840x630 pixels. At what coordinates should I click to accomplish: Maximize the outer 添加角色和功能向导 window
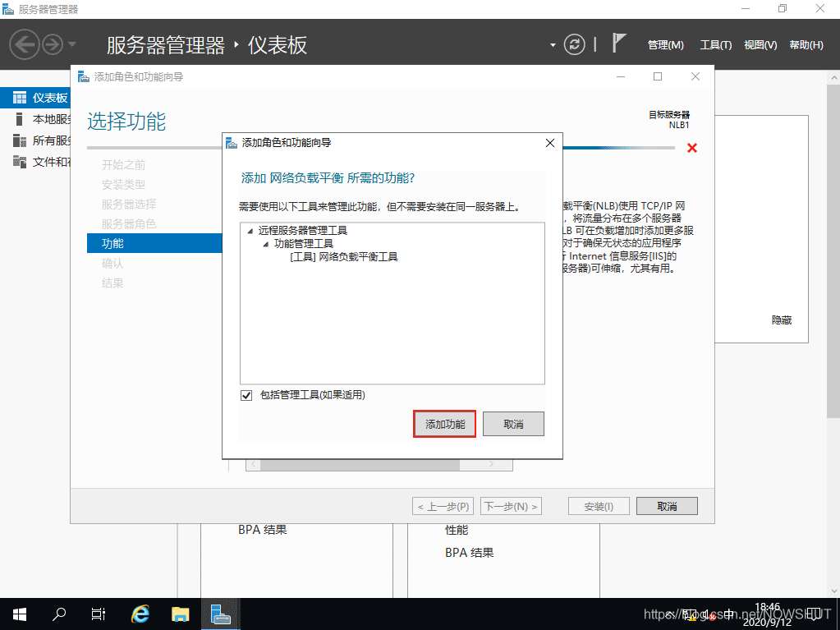click(x=658, y=76)
